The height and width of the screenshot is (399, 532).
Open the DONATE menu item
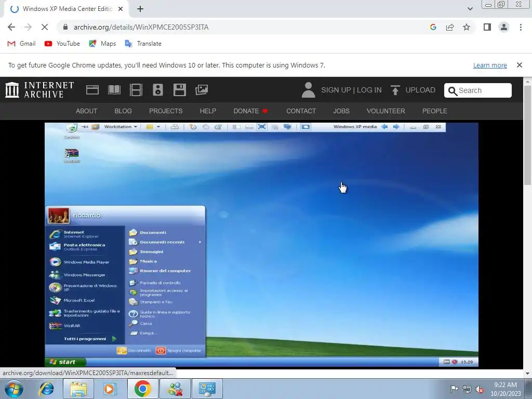[x=250, y=111]
